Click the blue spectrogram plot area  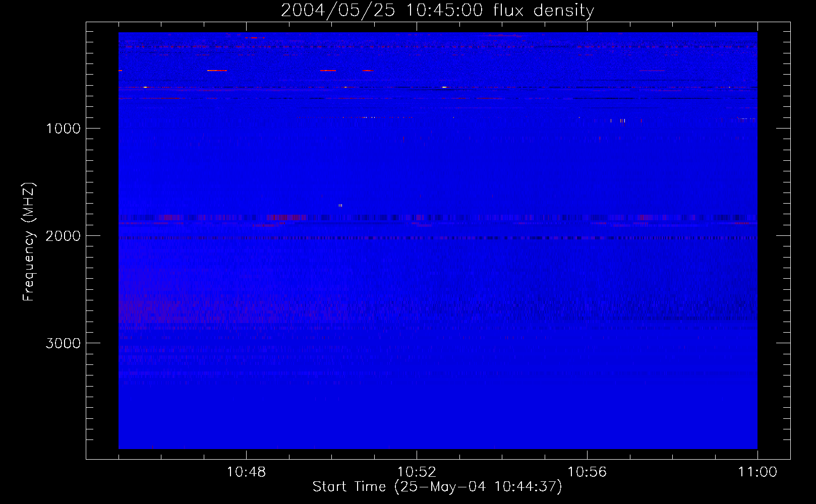pyautogui.click(x=438, y=240)
